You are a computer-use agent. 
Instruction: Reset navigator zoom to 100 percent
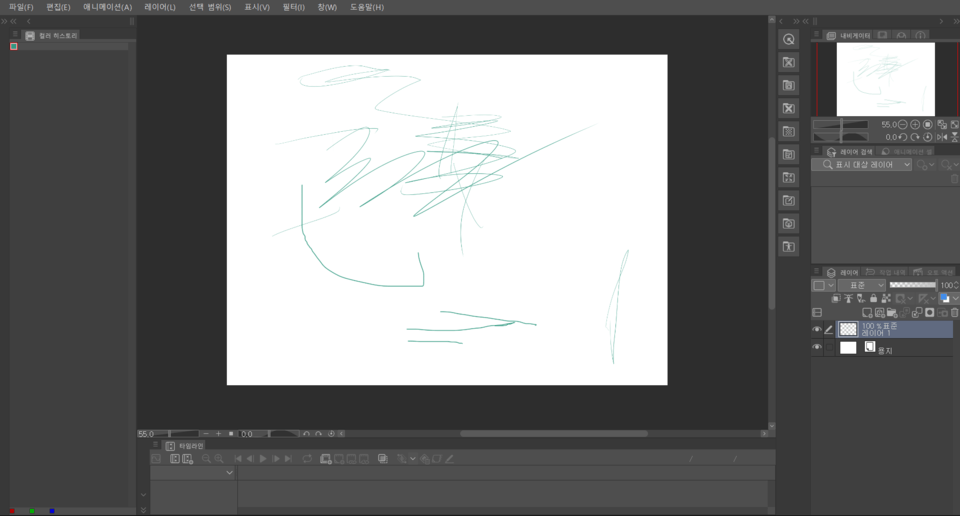click(x=928, y=125)
